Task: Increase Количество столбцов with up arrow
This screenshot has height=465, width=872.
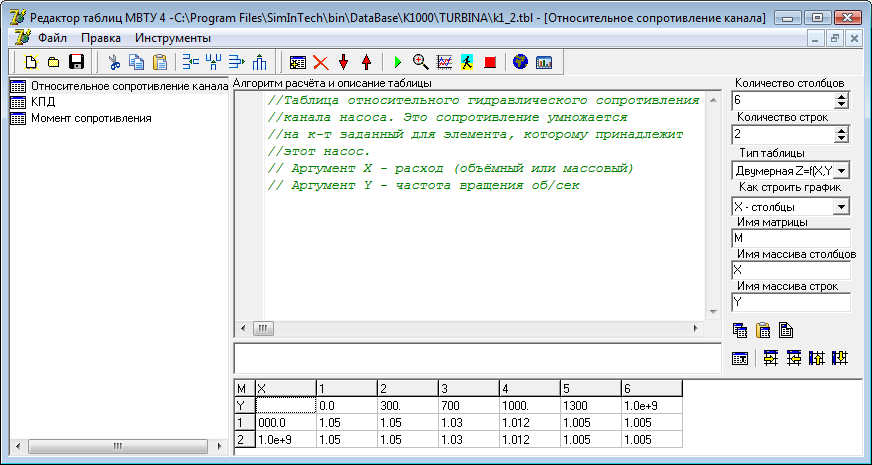Action: 841,97
